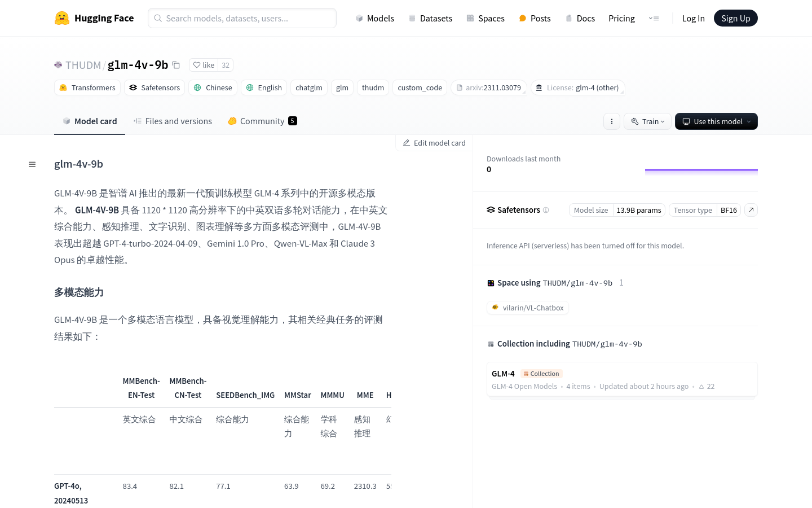Open the safetensors details arrow icon
812x508 pixels.
click(751, 210)
